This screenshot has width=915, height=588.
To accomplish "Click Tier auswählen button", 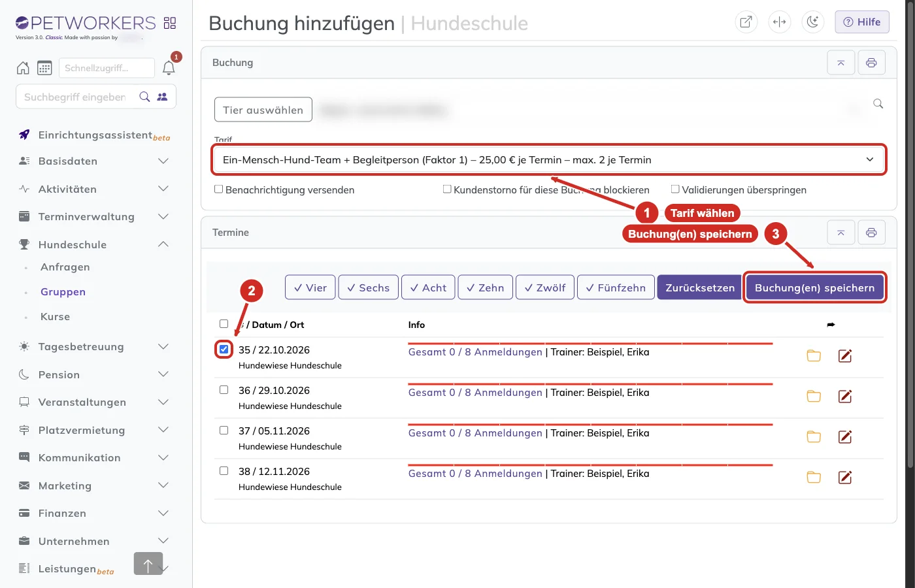I will click(x=263, y=110).
